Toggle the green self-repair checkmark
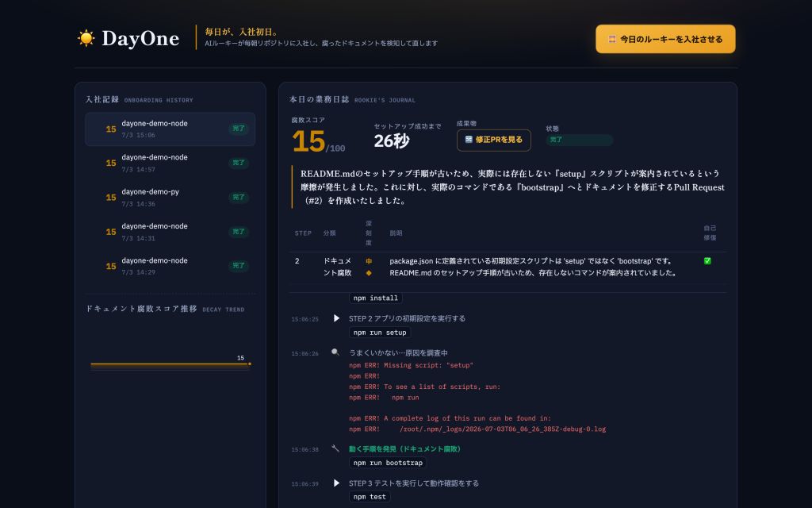 click(707, 261)
